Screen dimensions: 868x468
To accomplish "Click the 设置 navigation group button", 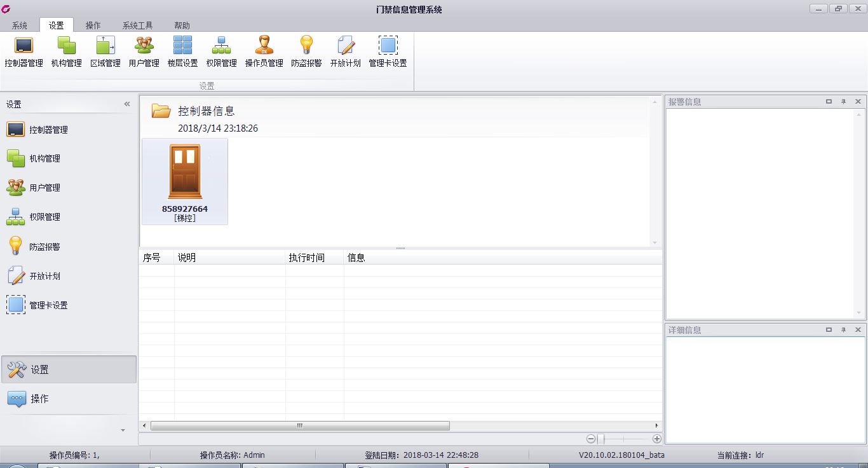I will coord(69,369).
